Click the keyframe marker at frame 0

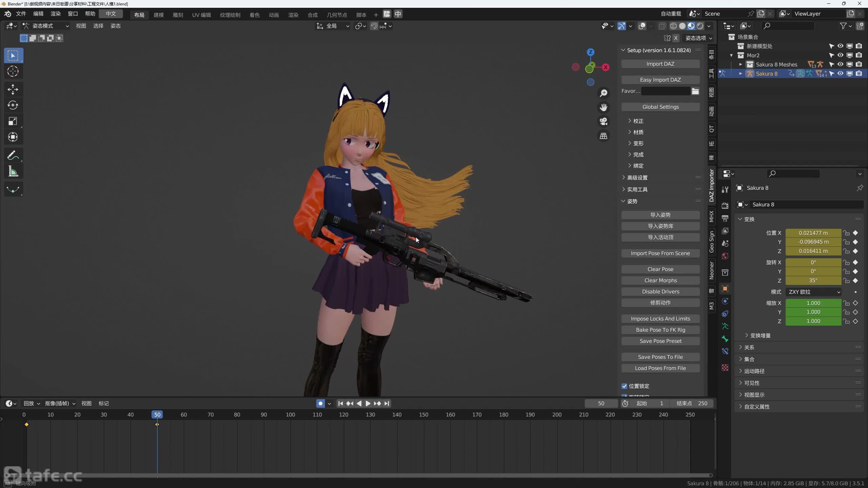(26, 424)
